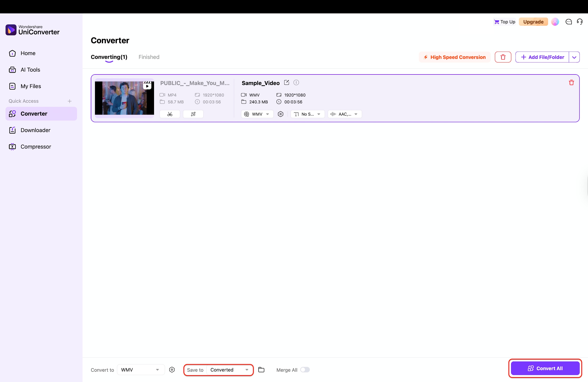Viewport: 588px width, 382px height.
Task: Toggle the Merge All switch
Action: [x=305, y=370]
